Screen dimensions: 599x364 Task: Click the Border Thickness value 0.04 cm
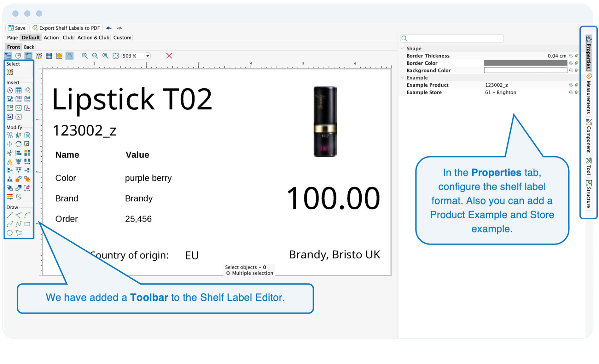click(x=557, y=56)
